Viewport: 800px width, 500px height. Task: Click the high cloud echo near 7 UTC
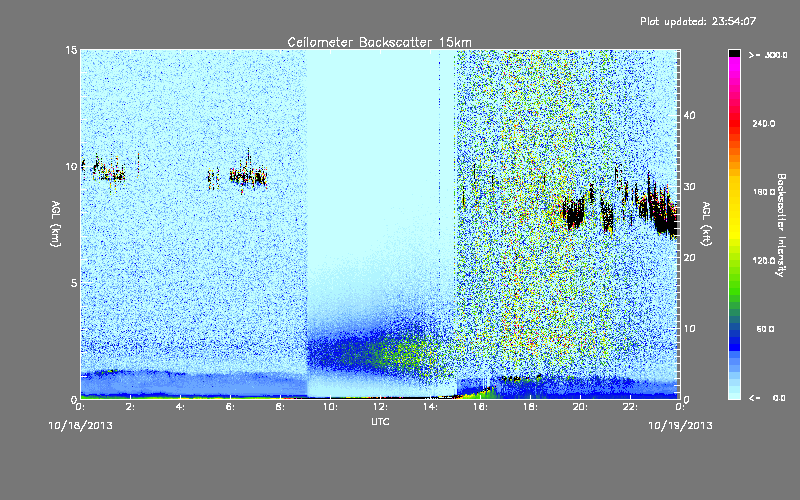[248, 176]
